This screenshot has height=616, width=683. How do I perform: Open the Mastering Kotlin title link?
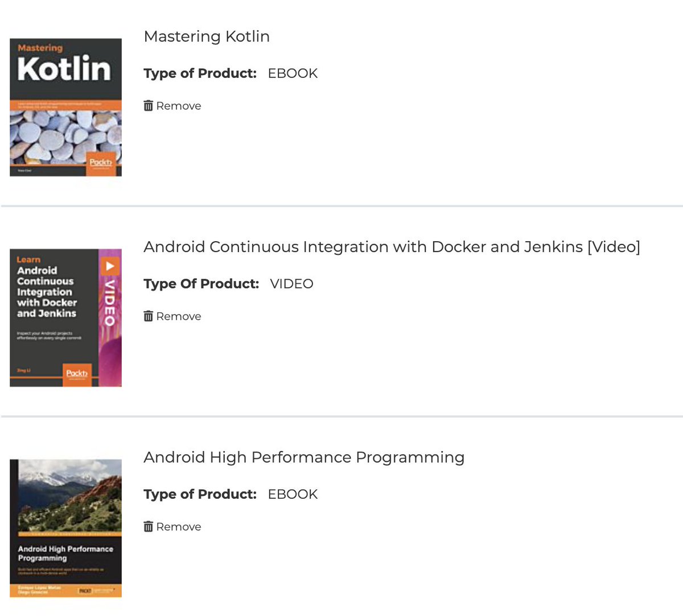point(207,36)
